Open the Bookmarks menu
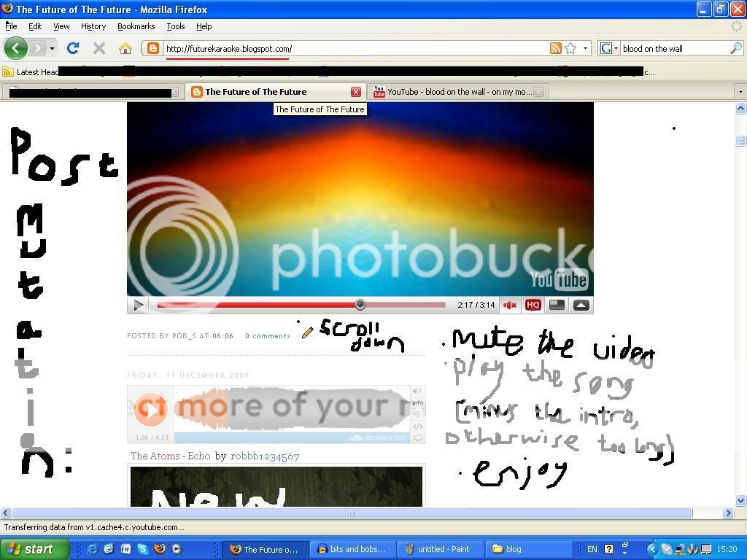Image resolution: width=747 pixels, height=560 pixels. coord(136,26)
